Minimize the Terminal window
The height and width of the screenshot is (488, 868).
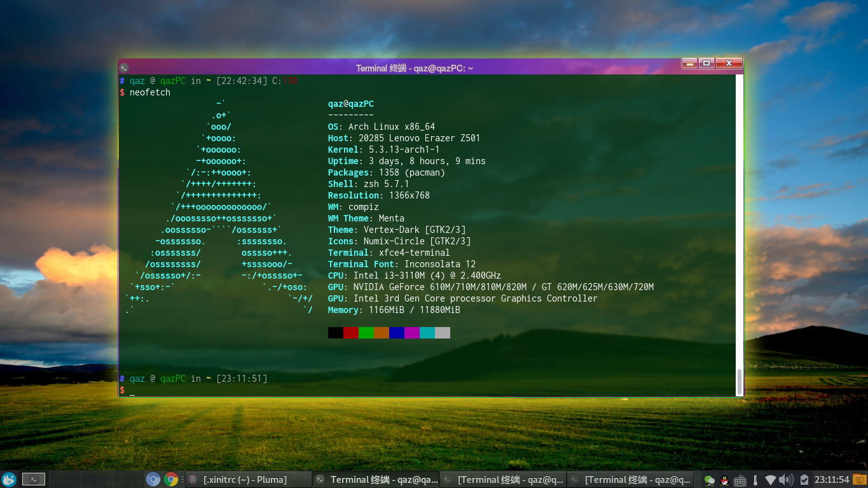pyautogui.click(x=690, y=63)
